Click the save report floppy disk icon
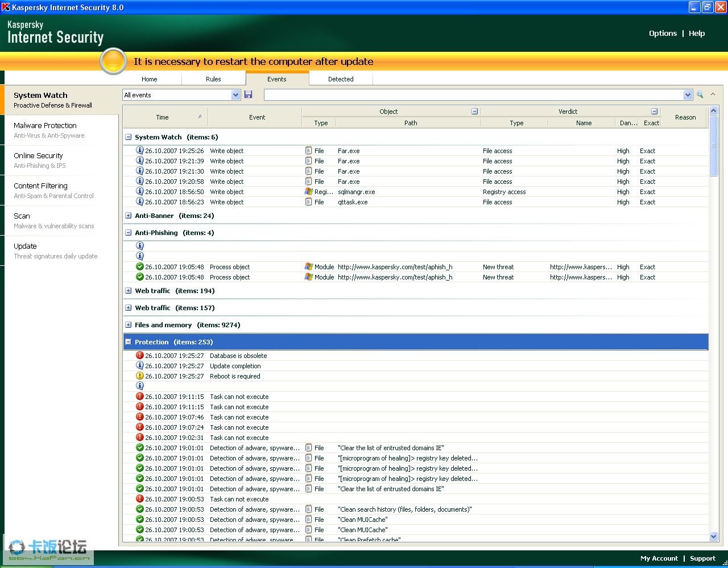 [x=249, y=94]
